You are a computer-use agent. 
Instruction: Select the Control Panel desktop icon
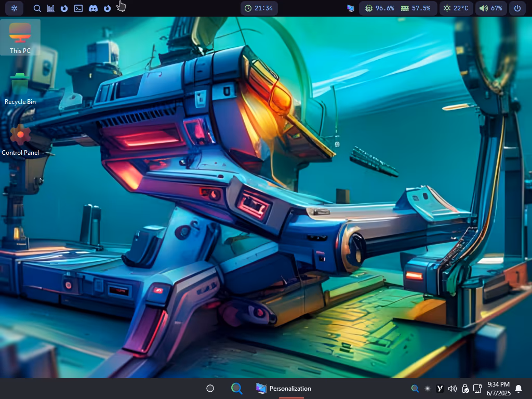tap(20, 140)
